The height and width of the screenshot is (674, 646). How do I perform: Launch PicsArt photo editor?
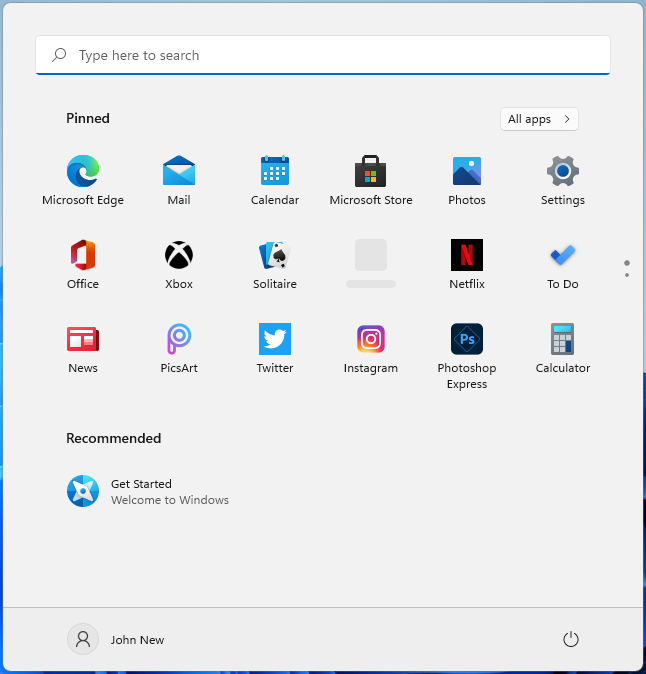(179, 349)
